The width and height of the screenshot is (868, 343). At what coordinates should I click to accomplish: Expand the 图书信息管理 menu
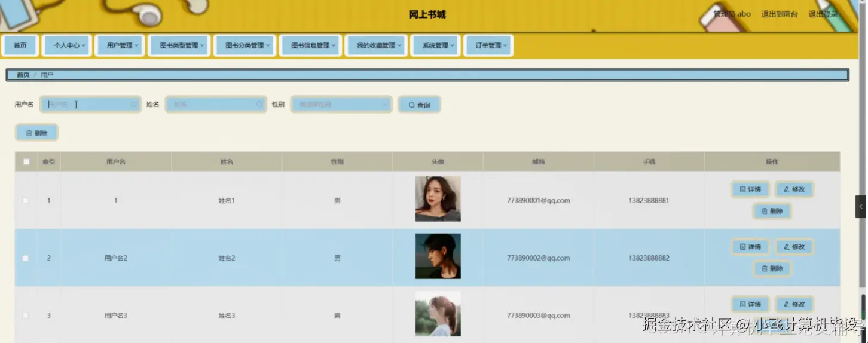(x=310, y=45)
